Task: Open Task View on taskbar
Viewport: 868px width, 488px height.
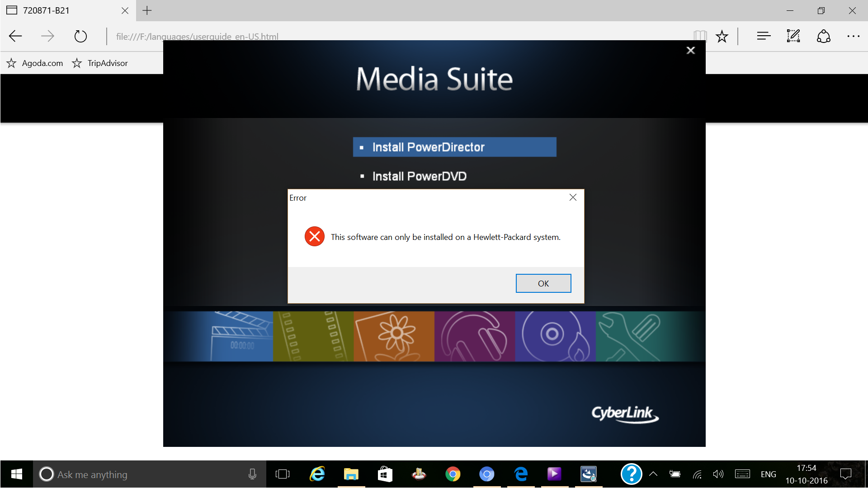Action: (283, 474)
